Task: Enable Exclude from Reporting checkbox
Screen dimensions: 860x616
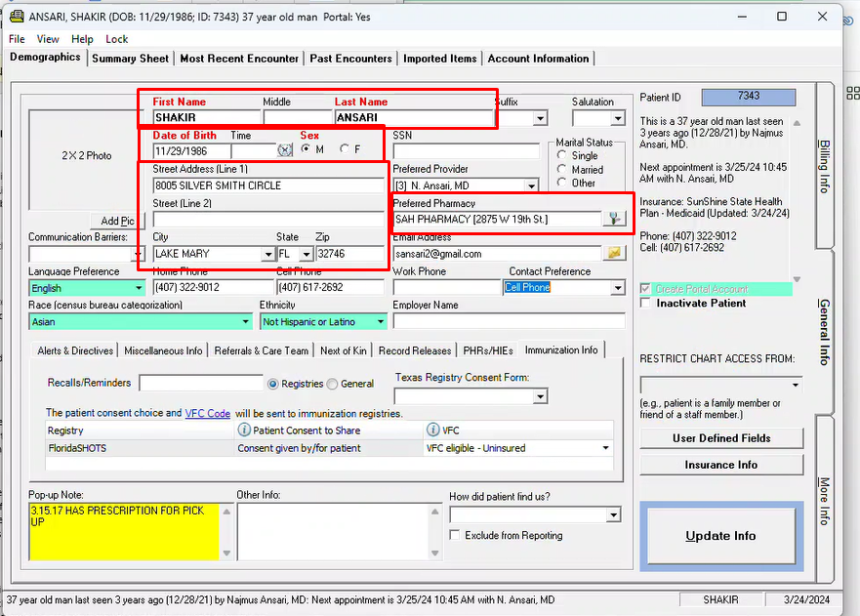Action: pos(455,535)
